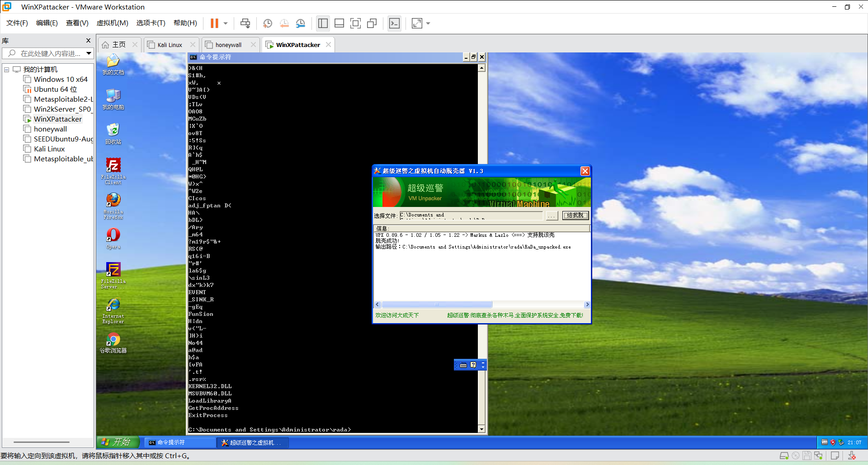
Task: Click the 谷歌浏览器 Chrome desktop icon
Action: 113,343
